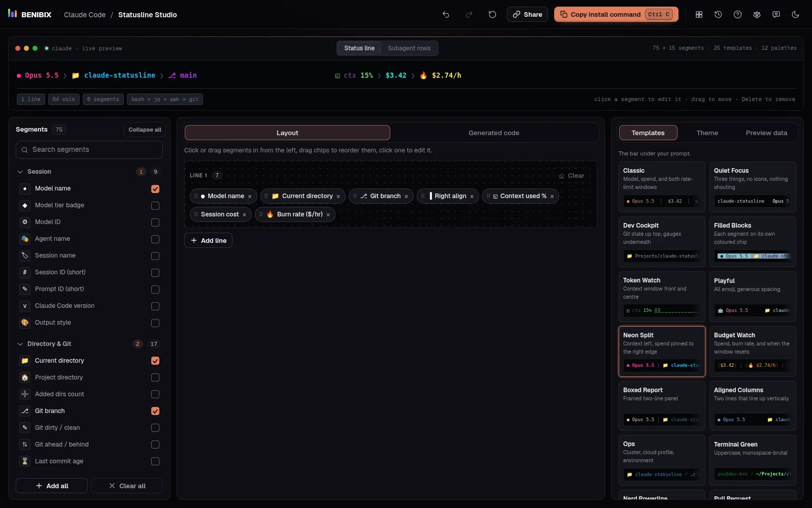Remove the Burn rate chip
This screenshot has height=508, width=812.
tap(328, 215)
